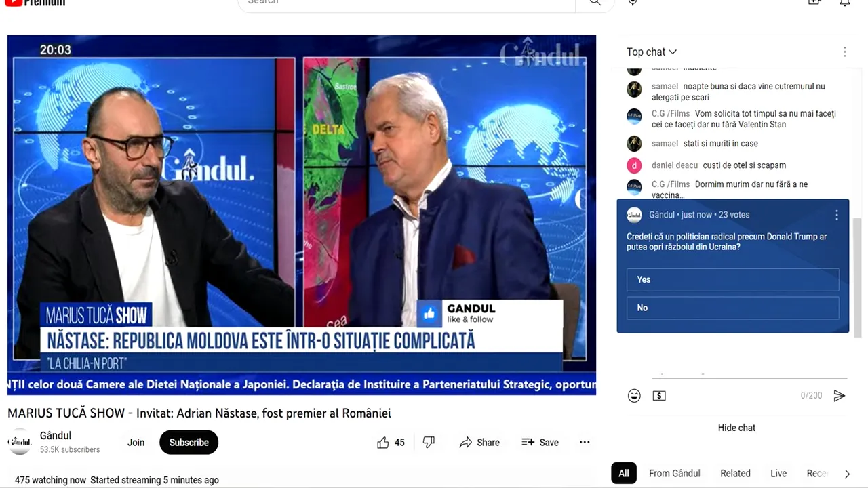Click the poll question text
Viewport: 868px width, 488px height.
(x=727, y=242)
